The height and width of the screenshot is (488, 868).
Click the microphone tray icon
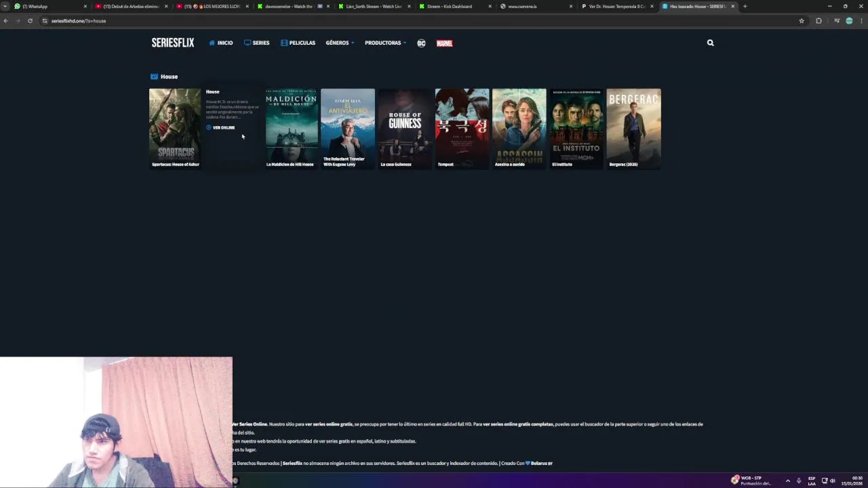point(799,481)
